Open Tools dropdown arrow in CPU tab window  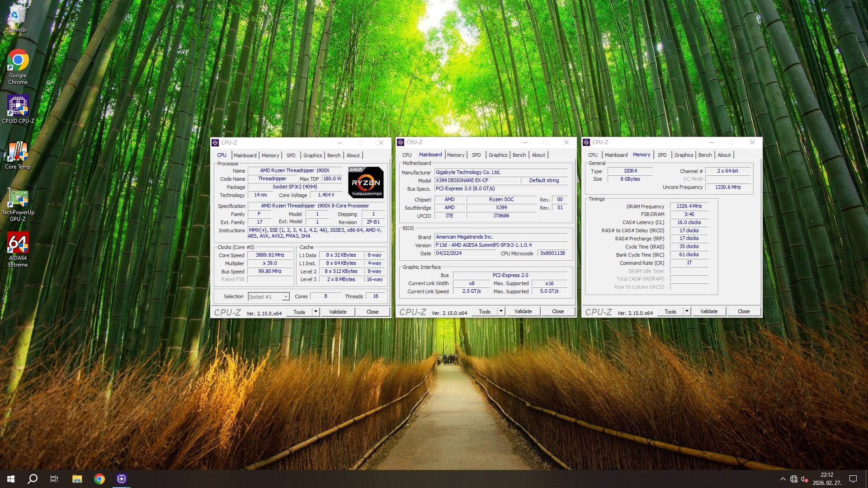(x=316, y=312)
